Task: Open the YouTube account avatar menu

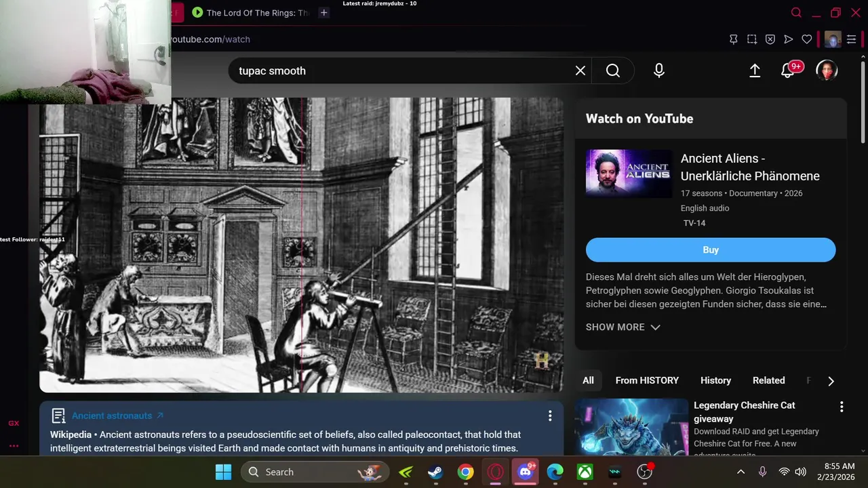Action: [827, 70]
